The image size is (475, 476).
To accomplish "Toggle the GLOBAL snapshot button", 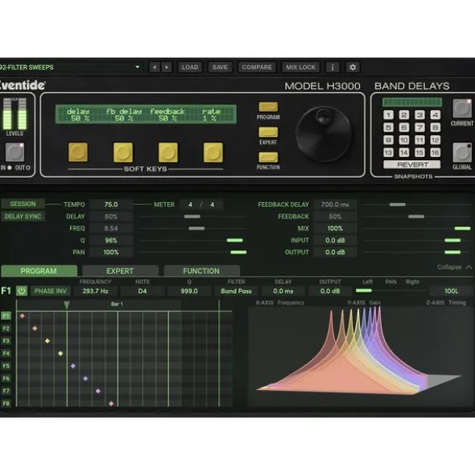I will (x=461, y=152).
